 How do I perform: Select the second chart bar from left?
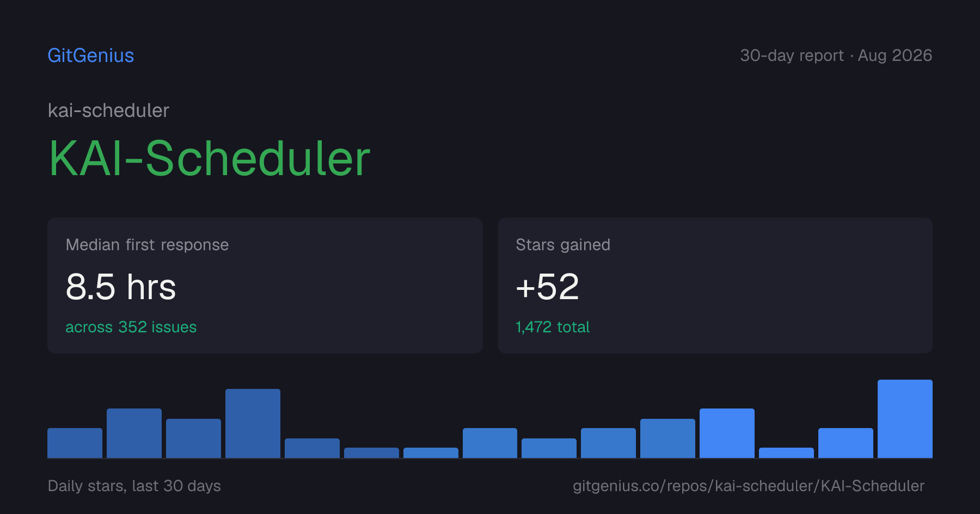point(134,433)
